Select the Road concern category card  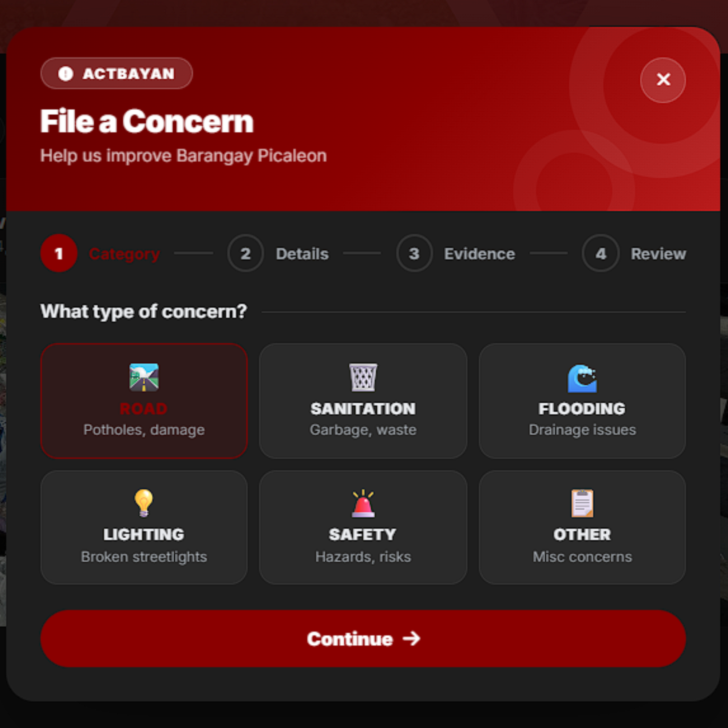click(x=144, y=400)
